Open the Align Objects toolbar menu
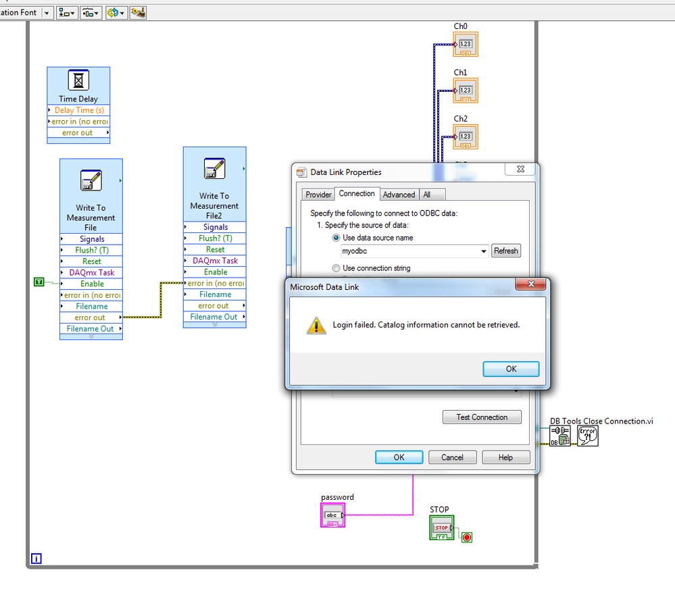This screenshot has width=675, height=616. pyautogui.click(x=67, y=13)
